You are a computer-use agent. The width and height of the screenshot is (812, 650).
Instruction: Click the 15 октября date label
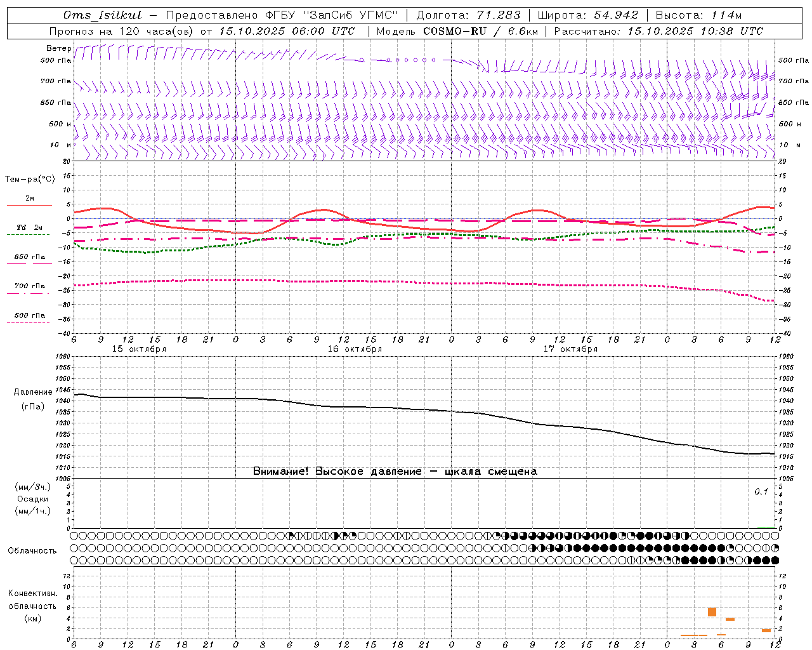point(139,349)
